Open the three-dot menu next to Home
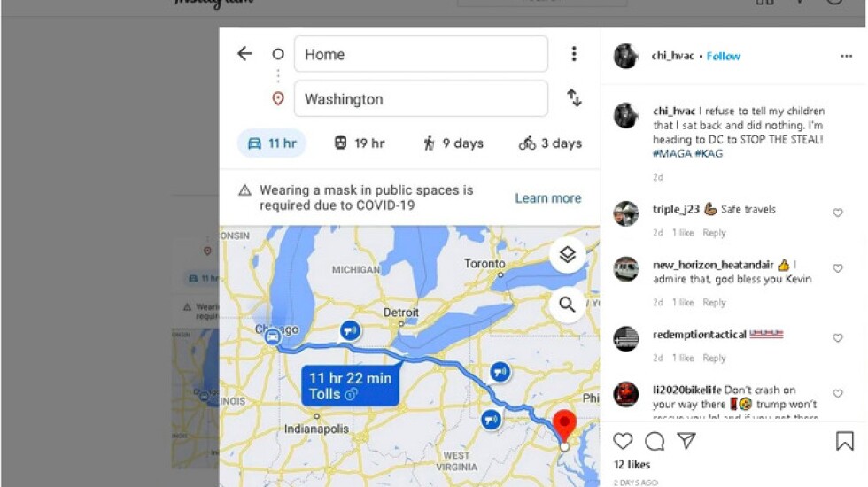The height and width of the screenshot is (487, 868). point(574,54)
